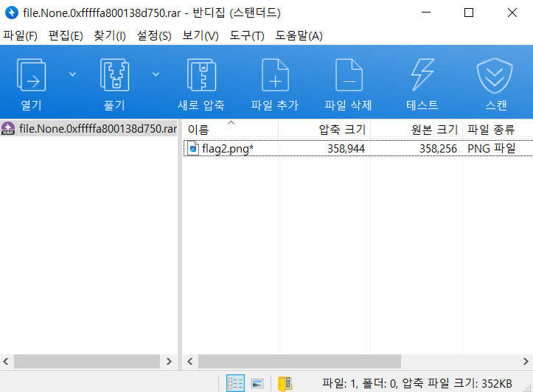The height and width of the screenshot is (392, 533).
Task: Click the compressed size value 358,944
Action: [x=346, y=148]
